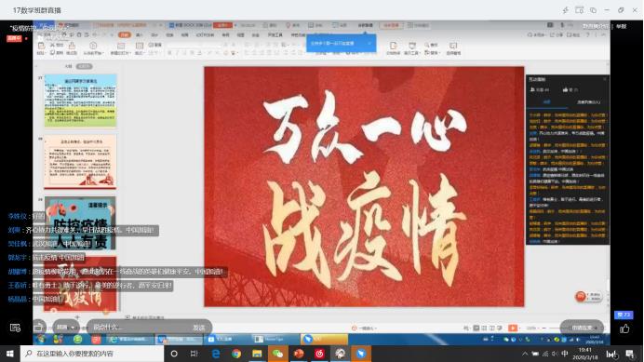Screen dimensions: 644x362
Task: Click the chat message input field
Action: (x=139, y=327)
